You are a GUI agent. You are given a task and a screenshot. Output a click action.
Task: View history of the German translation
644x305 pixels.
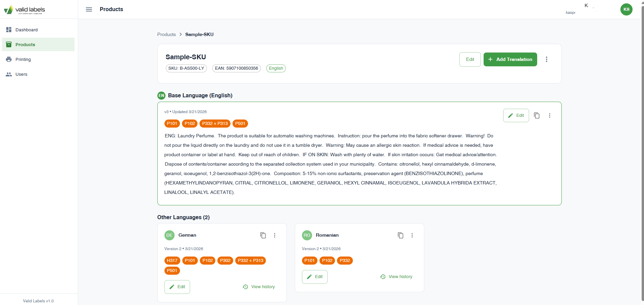click(x=259, y=286)
